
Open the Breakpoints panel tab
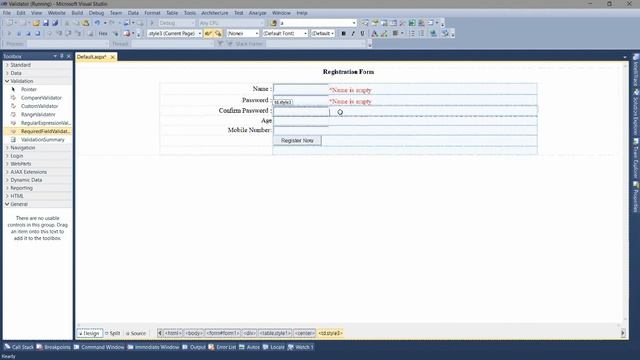point(53,347)
